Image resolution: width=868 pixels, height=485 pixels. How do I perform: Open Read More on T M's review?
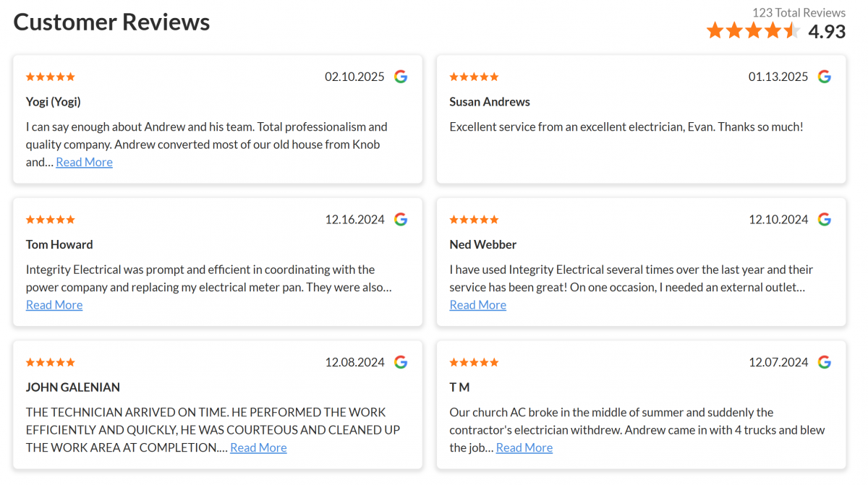[x=524, y=447]
